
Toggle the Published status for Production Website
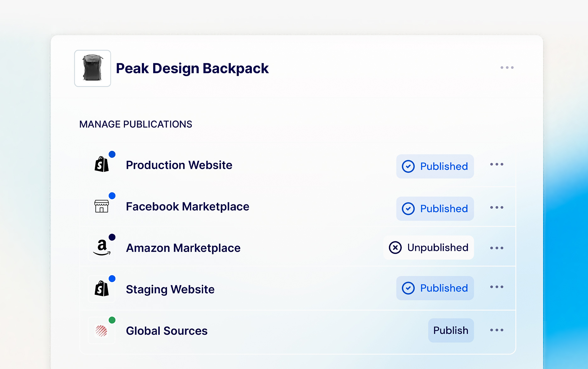click(435, 167)
